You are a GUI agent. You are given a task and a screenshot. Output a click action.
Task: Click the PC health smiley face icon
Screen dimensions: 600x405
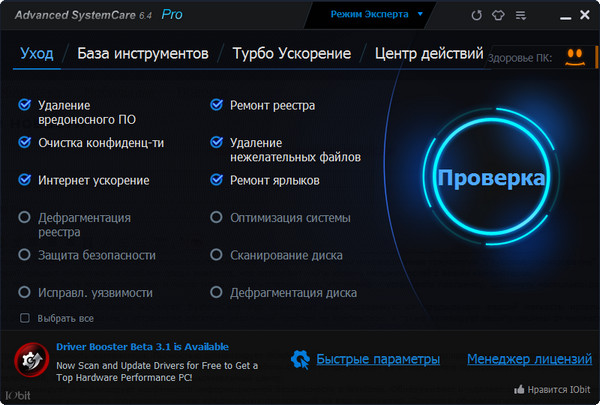(575, 57)
